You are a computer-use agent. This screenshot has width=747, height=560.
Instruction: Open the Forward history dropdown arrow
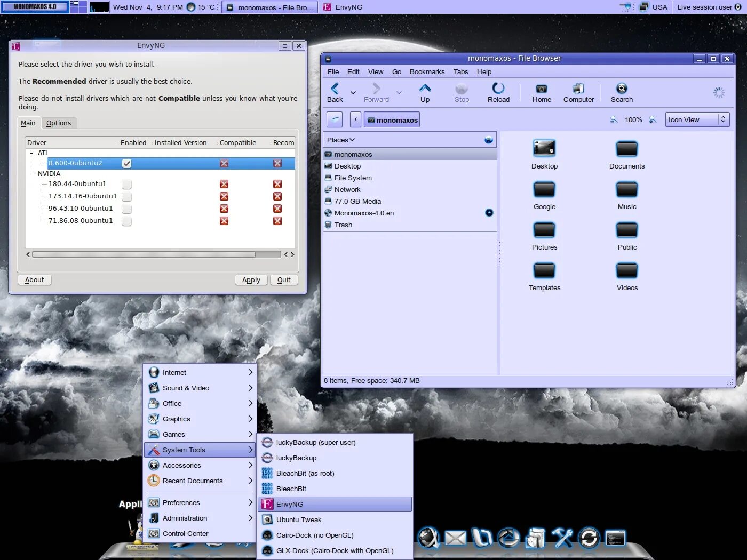click(399, 93)
